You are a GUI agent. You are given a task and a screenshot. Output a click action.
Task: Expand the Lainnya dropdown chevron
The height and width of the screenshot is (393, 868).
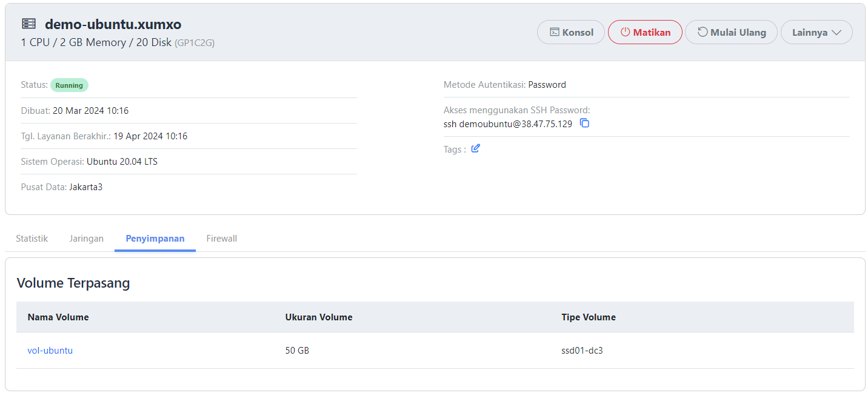coord(837,32)
